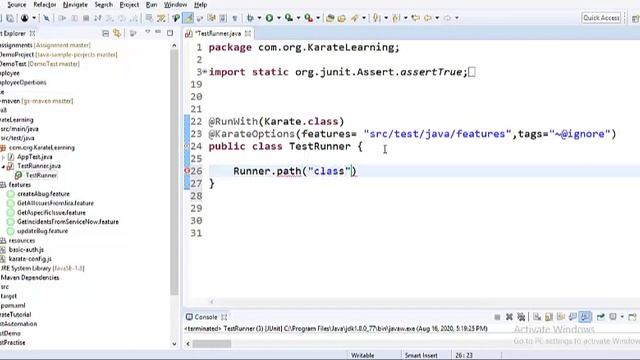Click the Skip All Breakpoints icon

pos(46,18)
